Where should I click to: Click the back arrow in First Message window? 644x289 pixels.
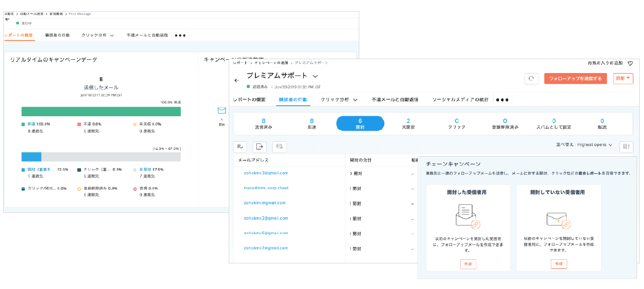(x=7, y=19)
